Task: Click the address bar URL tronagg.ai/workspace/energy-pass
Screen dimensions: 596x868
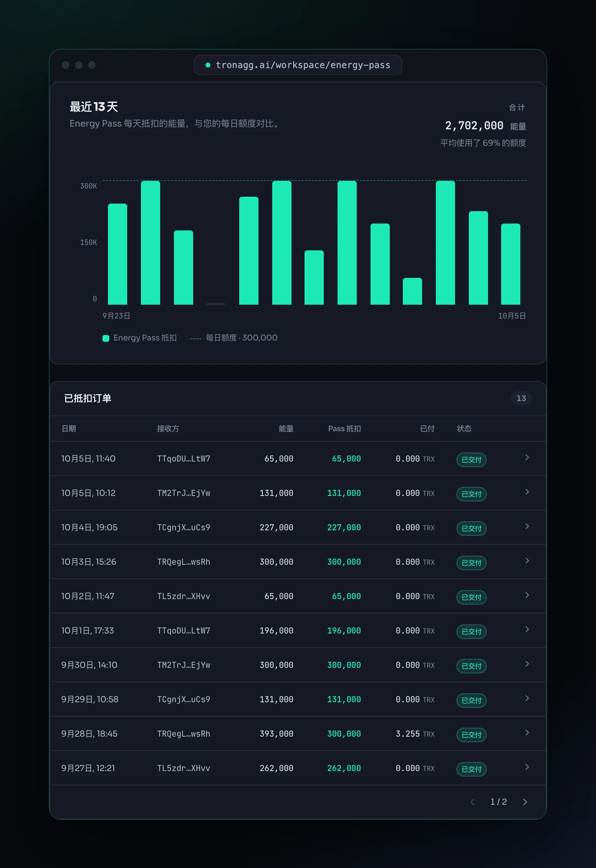Action: pyautogui.click(x=303, y=65)
